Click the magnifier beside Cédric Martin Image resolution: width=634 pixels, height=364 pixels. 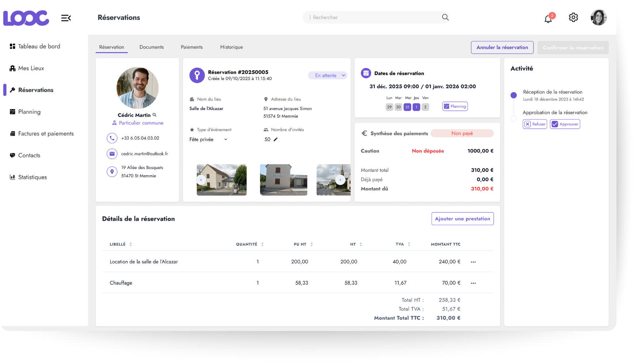click(154, 115)
